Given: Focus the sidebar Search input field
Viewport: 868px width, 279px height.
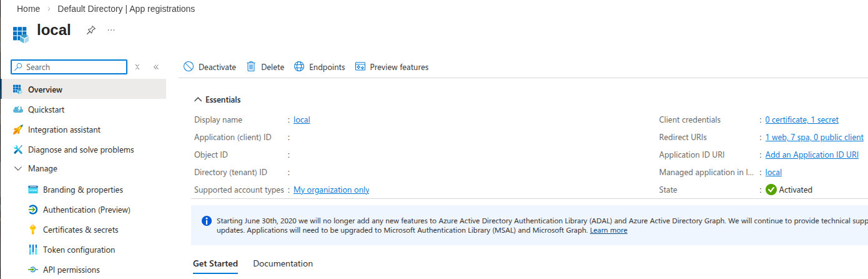Looking at the screenshot, I should pyautogui.click(x=69, y=67).
